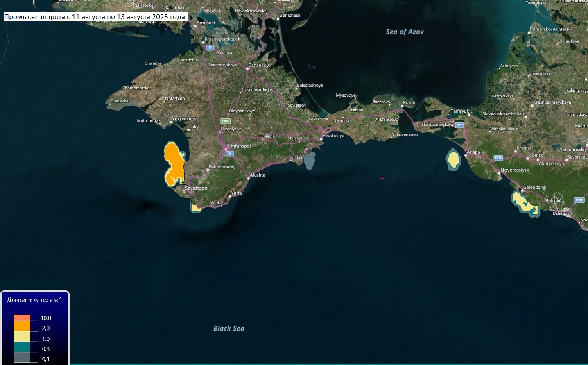Click the Belostadnoye village label
The width and height of the screenshot is (588, 365).
pos(310,85)
